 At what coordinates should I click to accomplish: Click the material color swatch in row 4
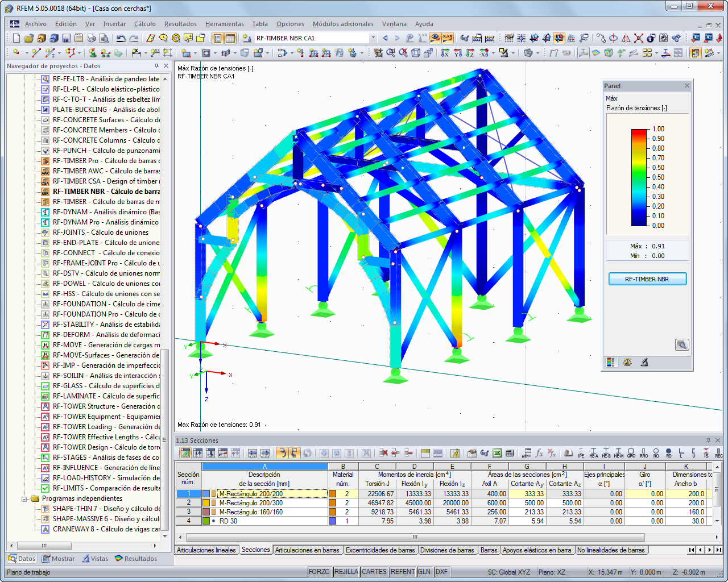pos(332,521)
